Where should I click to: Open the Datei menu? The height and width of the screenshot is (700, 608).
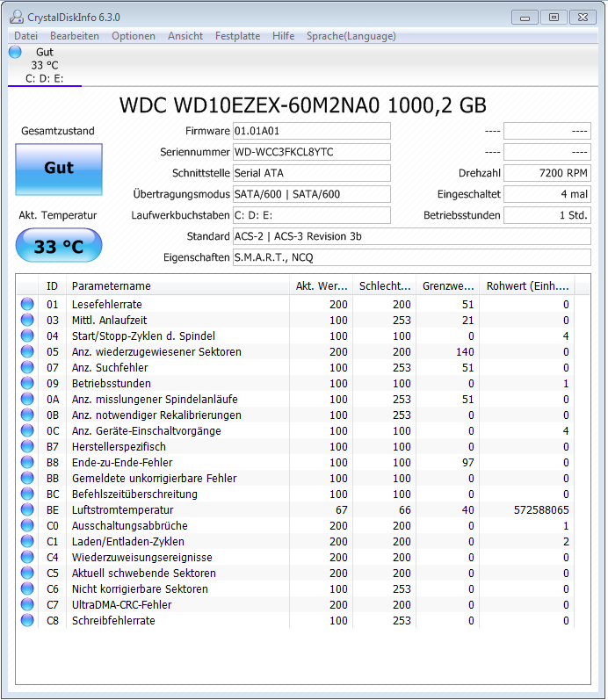(x=25, y=36)
